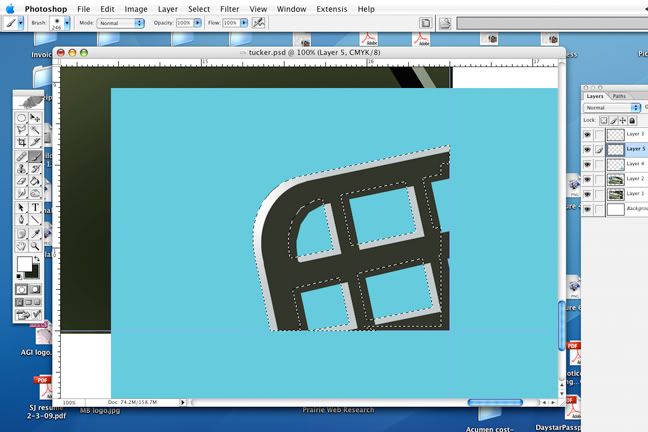Viewport: 648px width, 432px height.
Task: Select the Move tool in toolbox
Action: click(36, 118)
